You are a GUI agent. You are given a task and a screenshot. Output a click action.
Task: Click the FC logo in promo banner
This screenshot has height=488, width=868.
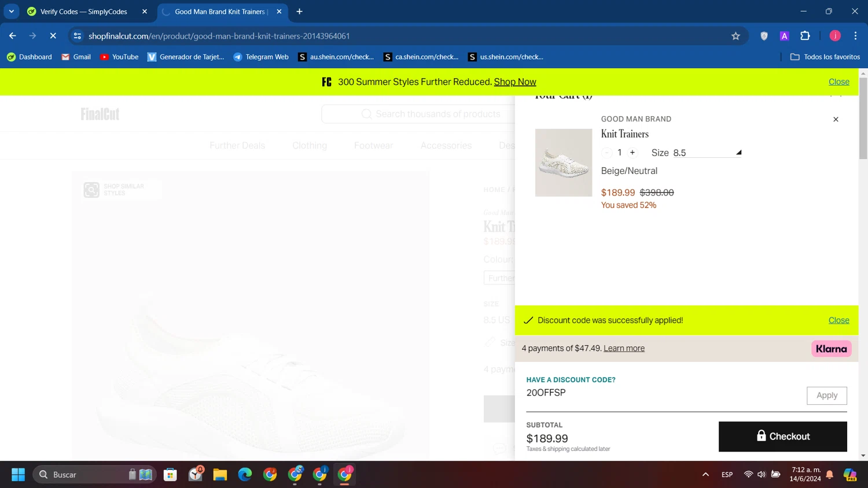click(327, 82)
